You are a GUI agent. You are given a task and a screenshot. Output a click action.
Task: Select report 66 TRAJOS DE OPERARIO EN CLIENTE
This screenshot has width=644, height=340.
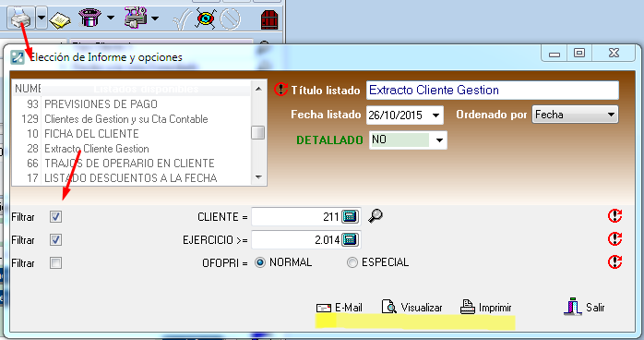131,164
